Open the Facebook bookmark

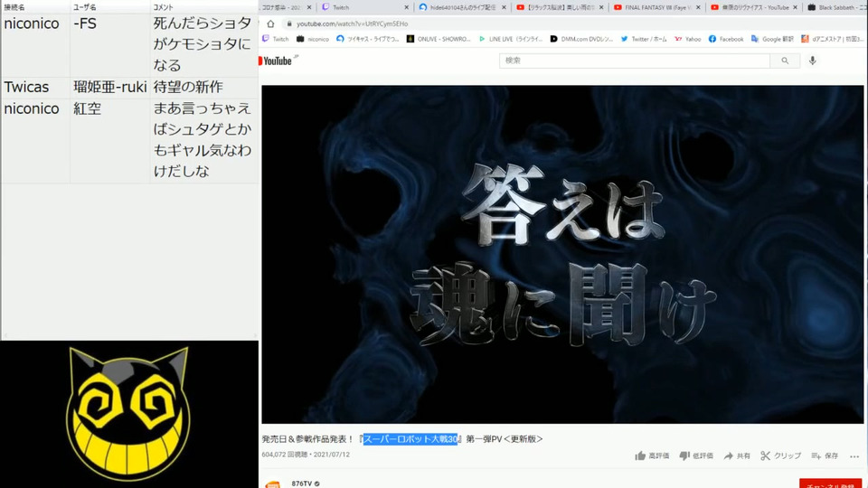(726, 39)
